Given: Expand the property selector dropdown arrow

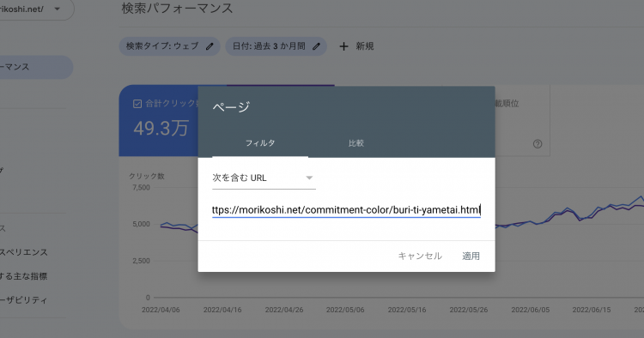Looking at the screenshot, I should pyautogui.click(x=57, y=9).
